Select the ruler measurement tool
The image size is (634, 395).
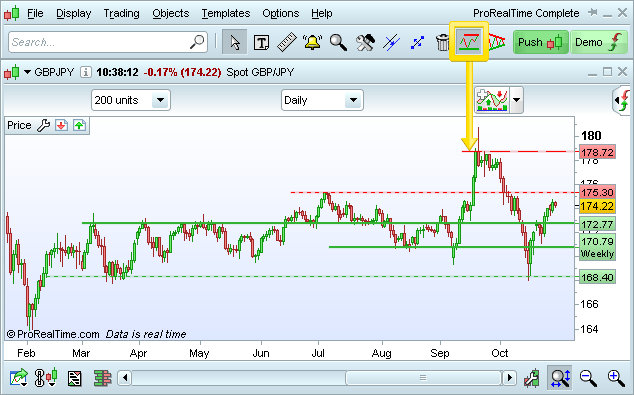pos(287,42)
